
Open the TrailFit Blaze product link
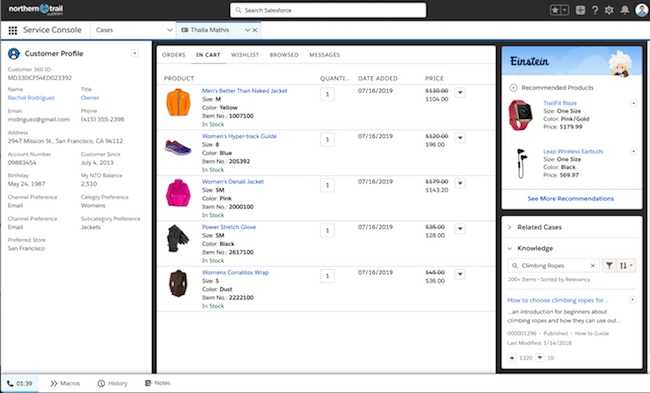coord(560,103)
